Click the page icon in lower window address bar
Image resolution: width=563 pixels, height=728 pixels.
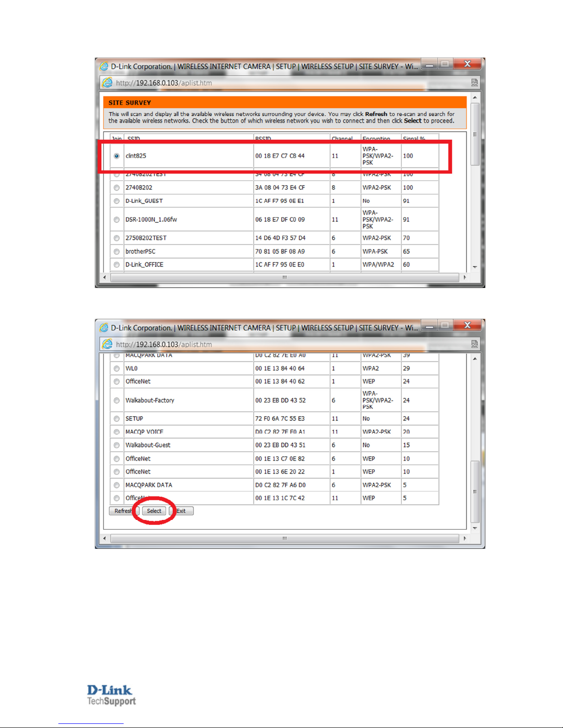[107, 344]
